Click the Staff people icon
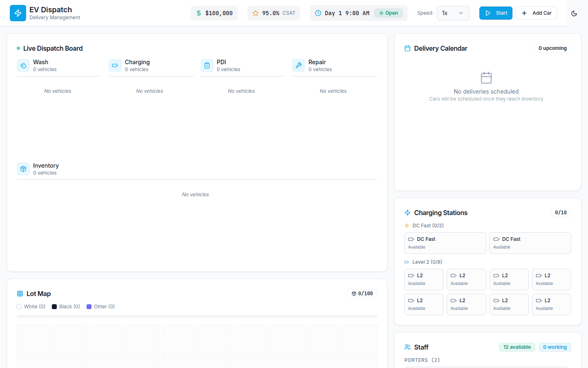 408,347
